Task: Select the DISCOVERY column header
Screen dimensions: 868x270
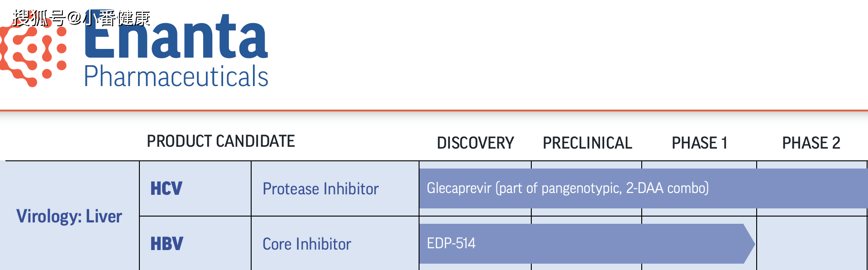Action: point(475,143)
